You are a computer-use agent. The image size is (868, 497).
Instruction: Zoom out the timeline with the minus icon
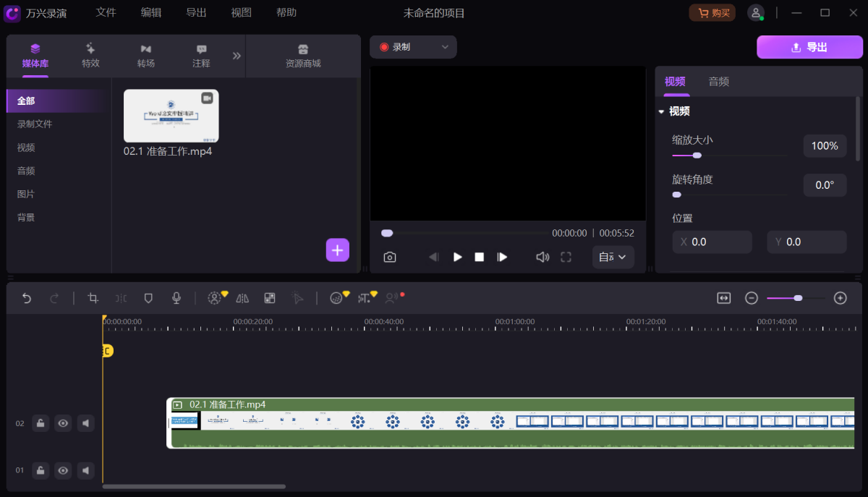click(x=752, y=298)
